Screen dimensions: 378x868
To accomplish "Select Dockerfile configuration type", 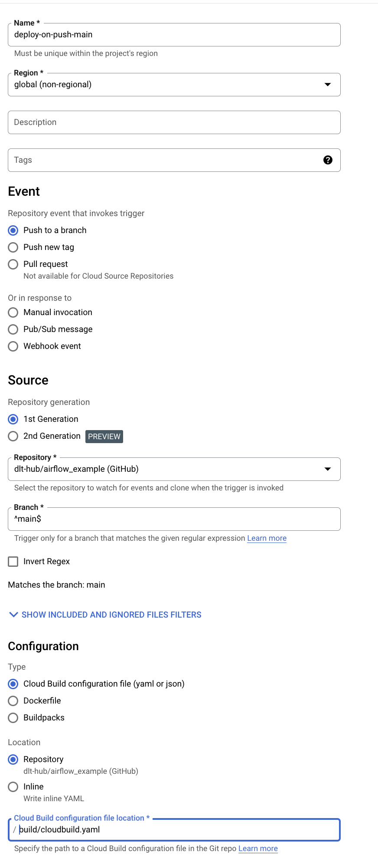I will coord(13,701).
